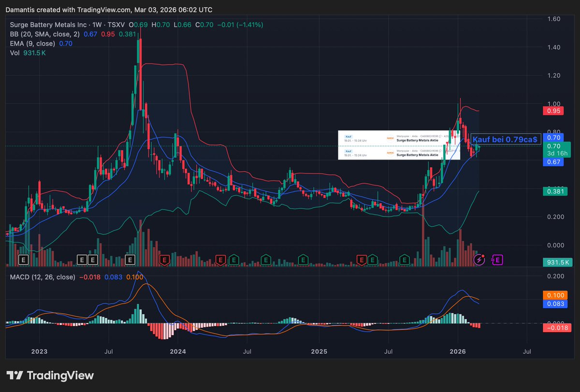Click the MACD (12, 26, close) legend
Viewport: 580px width, 392px height.
[x=43, y=277]
